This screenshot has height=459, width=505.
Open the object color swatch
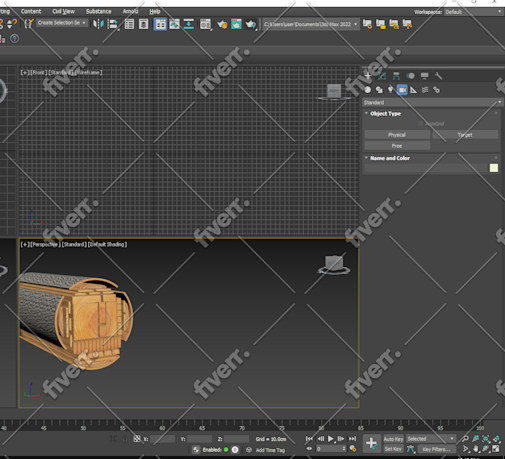494,168
